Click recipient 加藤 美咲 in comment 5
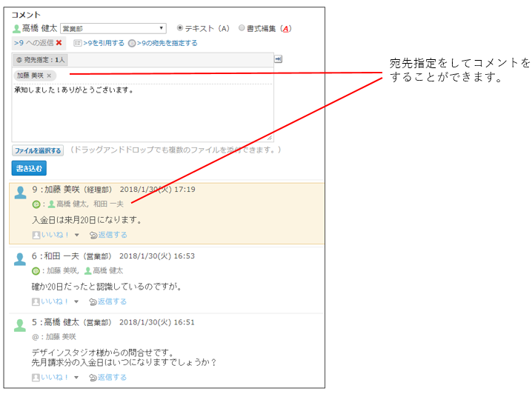 [x=61, y=337]
